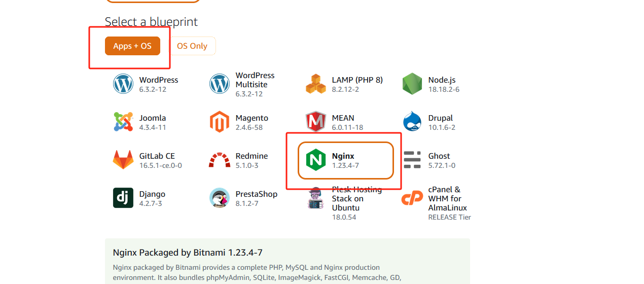644x284 pixels.
Task: Click Plesk version 18.0.54
Action: 344,217
